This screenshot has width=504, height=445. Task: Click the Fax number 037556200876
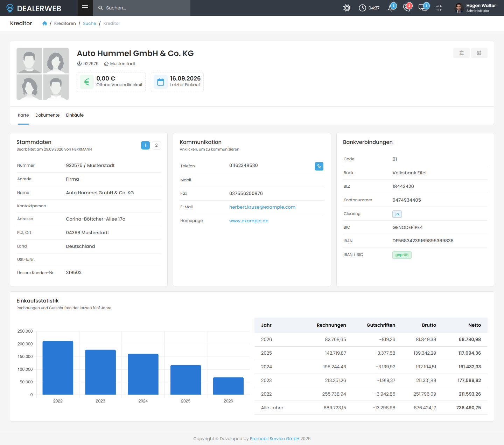246,194
